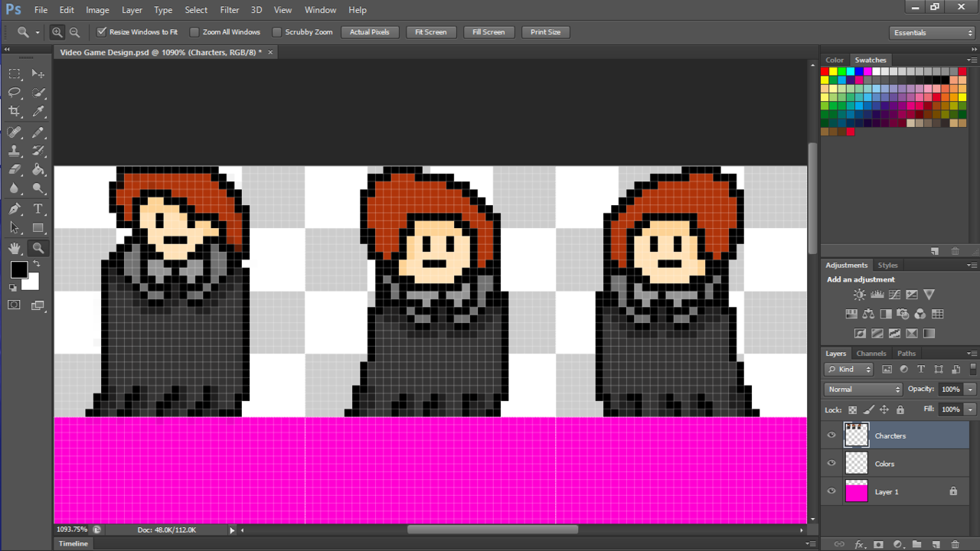This screenshot has width=980, height=551.
Task: Open the status bar info arrow
Action: (x=232, y=530)
